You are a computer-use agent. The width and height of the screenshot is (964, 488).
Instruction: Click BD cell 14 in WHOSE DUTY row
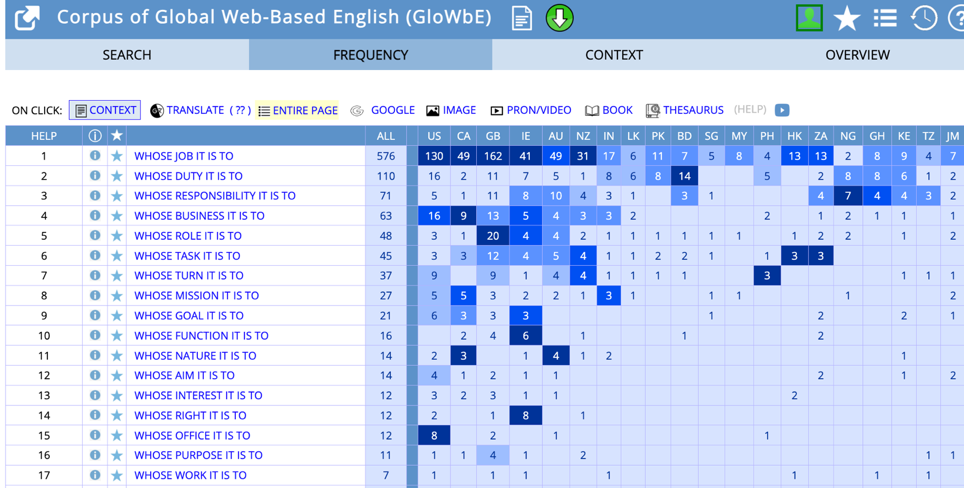(684, 176)
